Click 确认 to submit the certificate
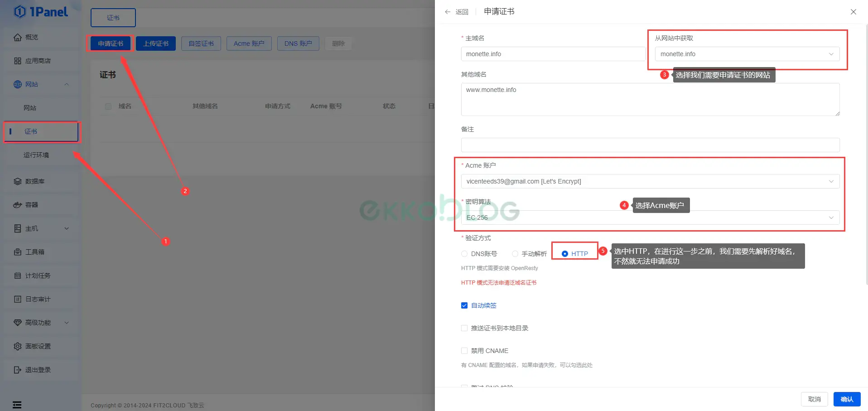This screenshot has height=411, width=868. click(x=847, y=399)
